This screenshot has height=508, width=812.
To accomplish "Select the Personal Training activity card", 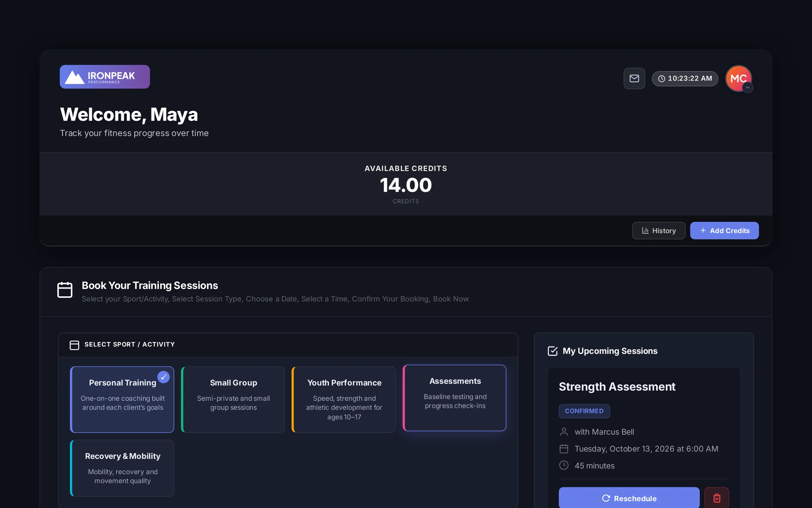I will tap(122, 400).
